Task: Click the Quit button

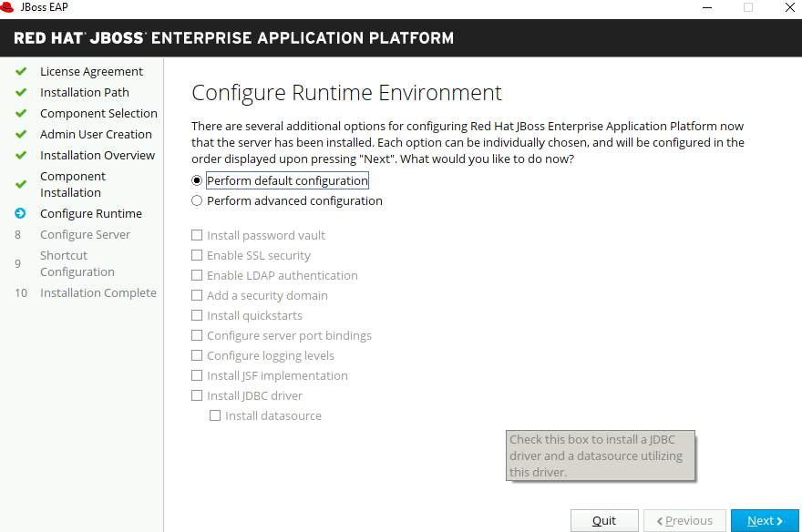Action: [x=604, y=520]
